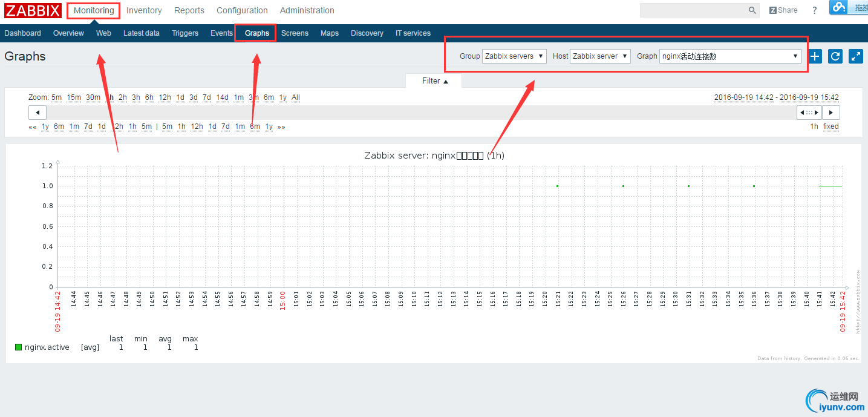Set zoom to 15m
The width and height of the screenshot is (868, 417).
pos(74,97)
